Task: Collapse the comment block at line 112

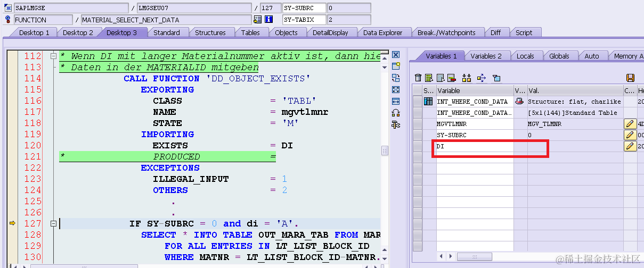Action: coord(53,56)
